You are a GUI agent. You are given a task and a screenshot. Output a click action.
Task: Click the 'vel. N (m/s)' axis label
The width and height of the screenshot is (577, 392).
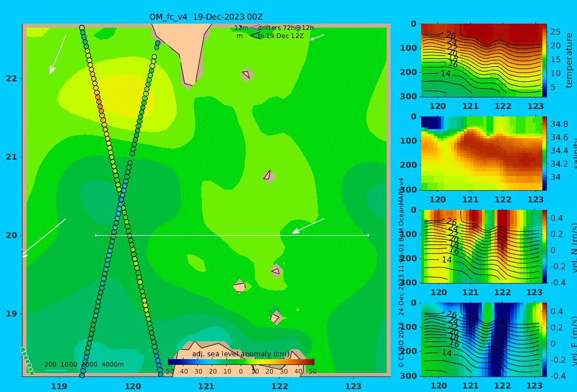(x=574, y=247)
